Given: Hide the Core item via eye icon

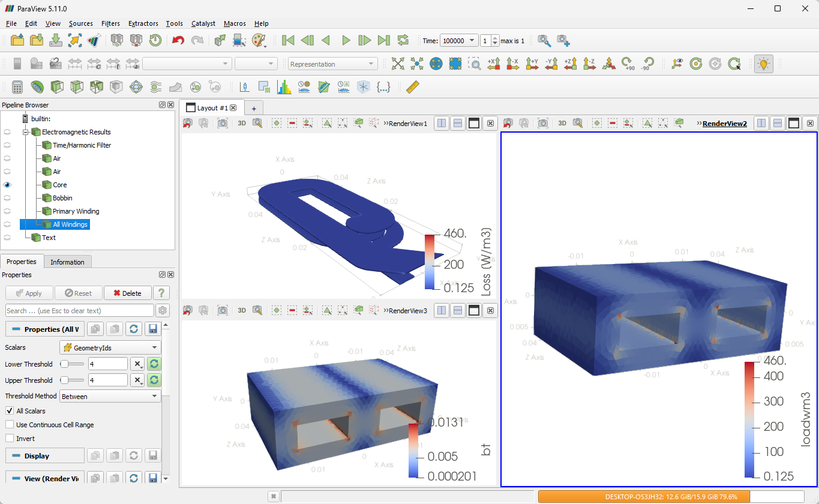Looking at the screenshot, I should 8,185.
